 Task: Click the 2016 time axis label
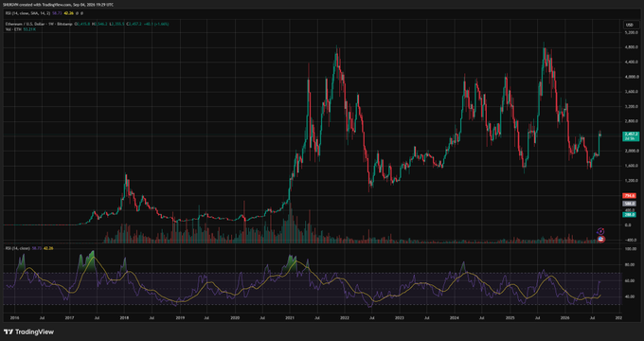14,317
